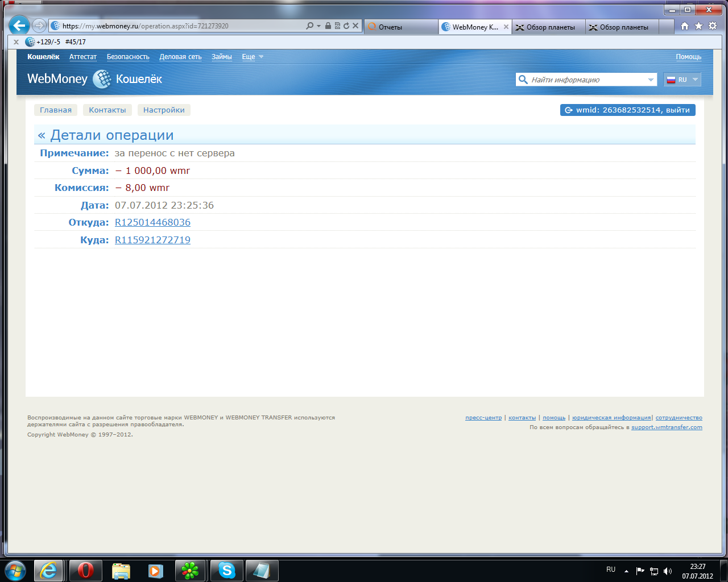Open destination wallet R115921272719 link

click(x=152, y=240)
